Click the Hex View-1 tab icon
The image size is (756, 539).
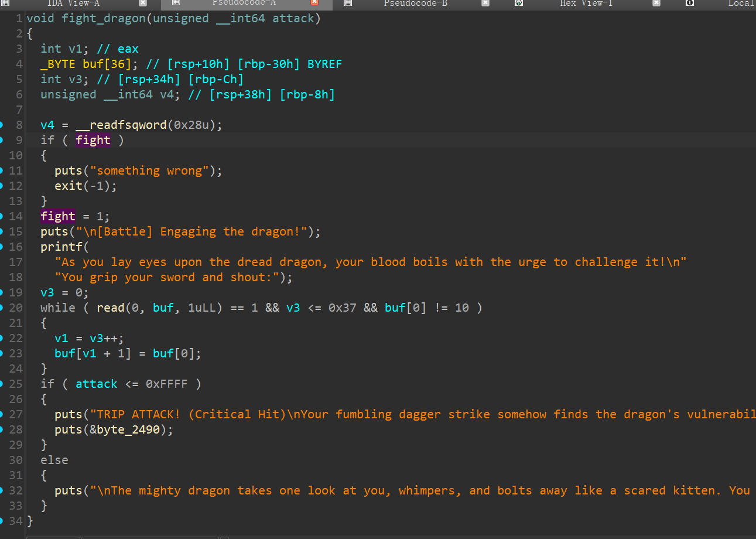point(519,3)
